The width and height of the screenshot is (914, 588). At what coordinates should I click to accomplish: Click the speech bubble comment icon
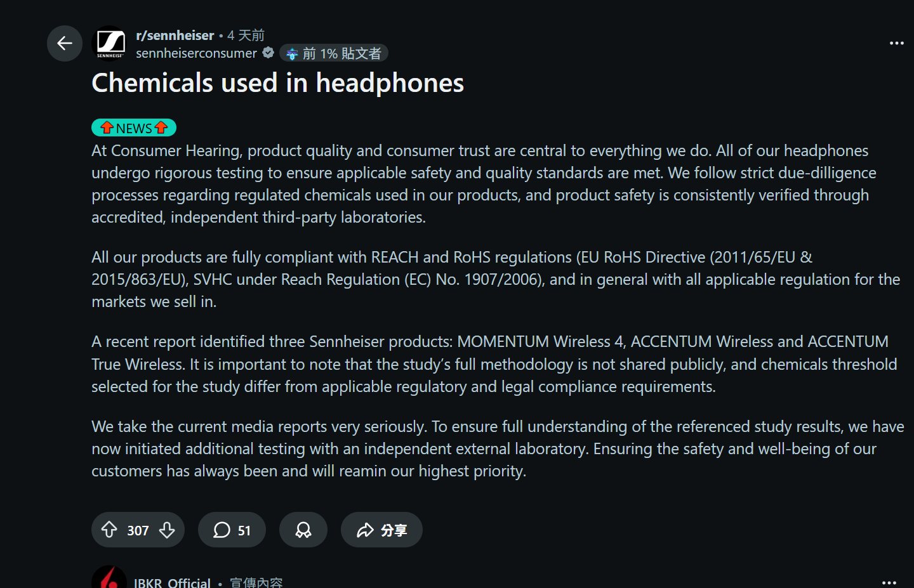click(222, 530)
